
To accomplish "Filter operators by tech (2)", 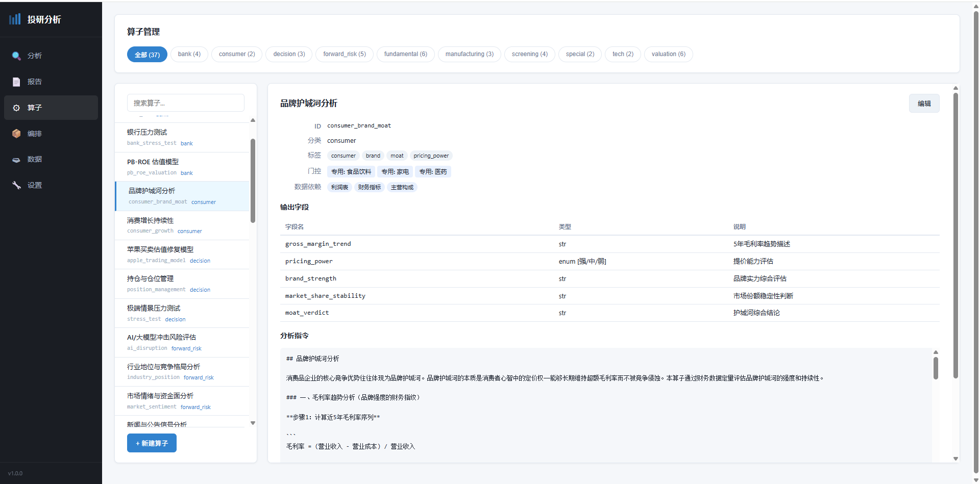I will 623,54.
